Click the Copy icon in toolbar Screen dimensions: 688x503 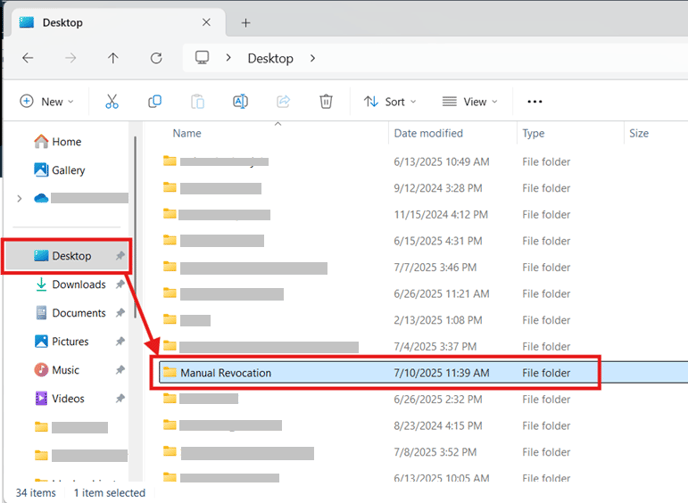[x=155, y=101]
